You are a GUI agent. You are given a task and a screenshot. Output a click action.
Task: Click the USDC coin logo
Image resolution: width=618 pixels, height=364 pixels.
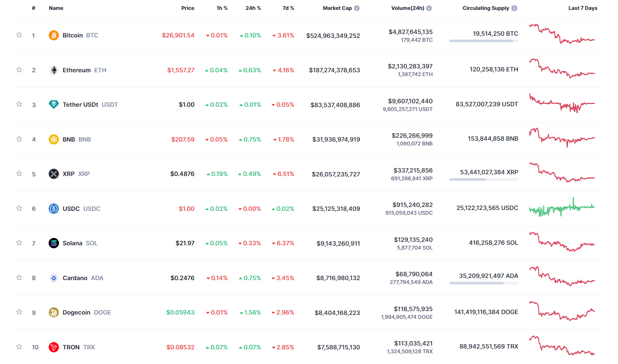coord(54,209)
